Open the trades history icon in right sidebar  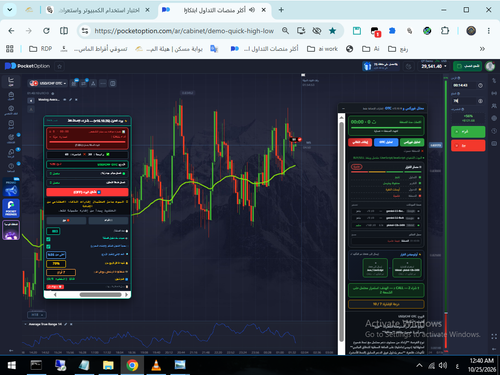click(x=494, y=80)
